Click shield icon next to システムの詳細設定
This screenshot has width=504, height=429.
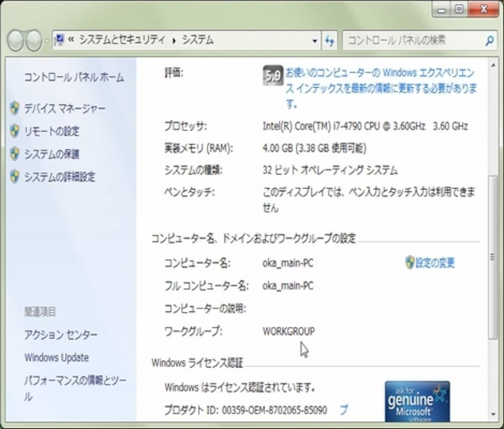coord(15,176)
